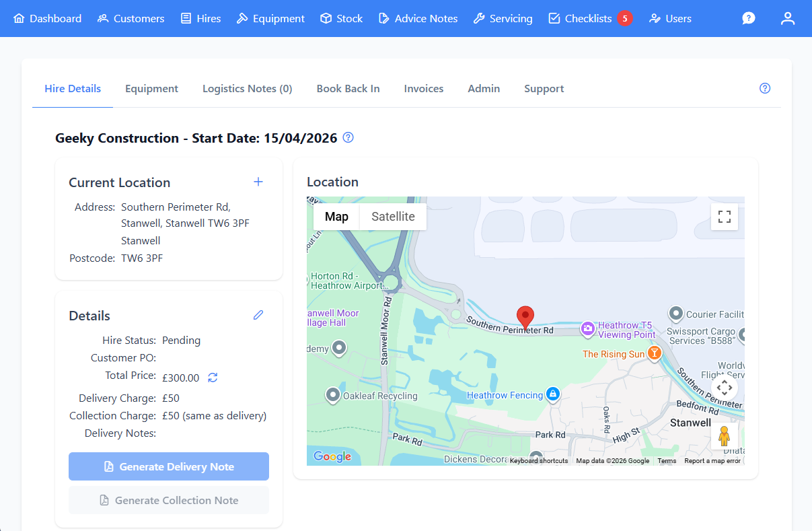Image resolution: width=812 pixels, height=531 pixels.
Task: Click the help icon right of the tabs
Action: [764, 88]
